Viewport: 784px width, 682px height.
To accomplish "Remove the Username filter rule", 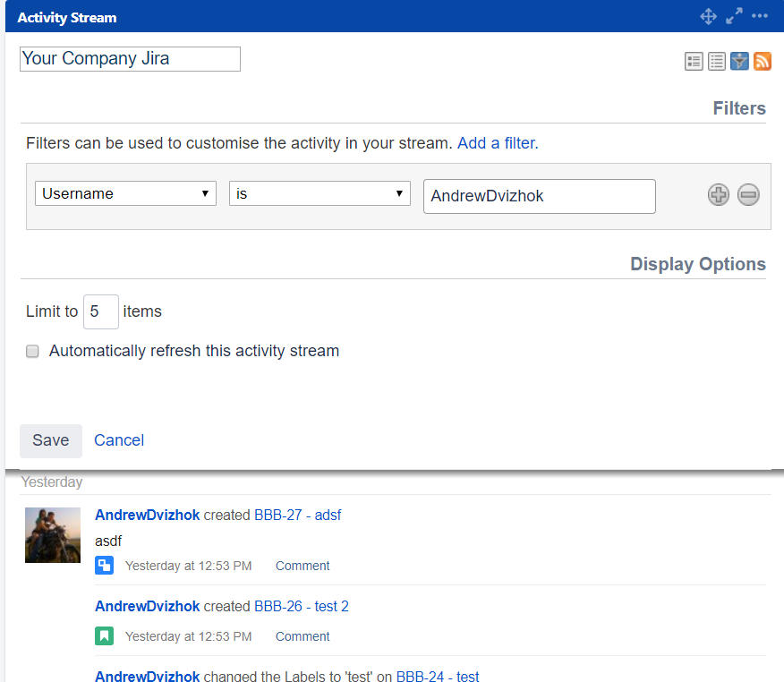I will point(748,194).
